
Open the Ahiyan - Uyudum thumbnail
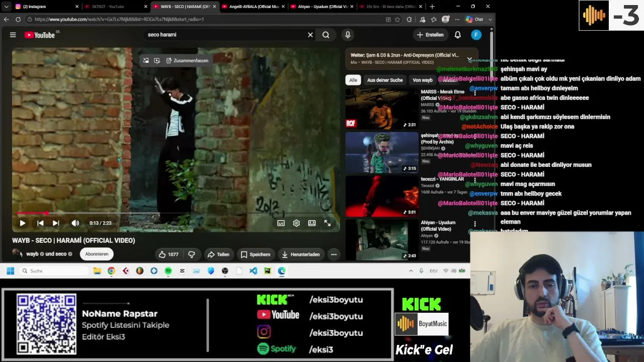tap(382, 240)
